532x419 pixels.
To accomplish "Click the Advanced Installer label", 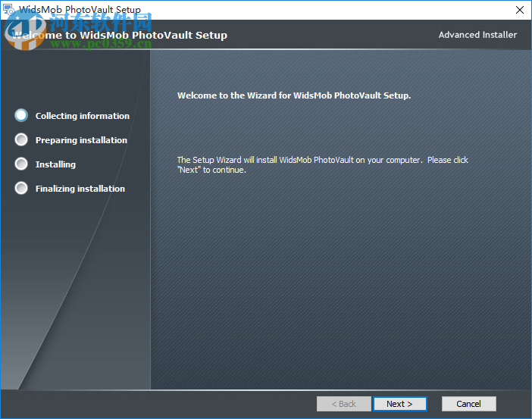I will 477,35.
